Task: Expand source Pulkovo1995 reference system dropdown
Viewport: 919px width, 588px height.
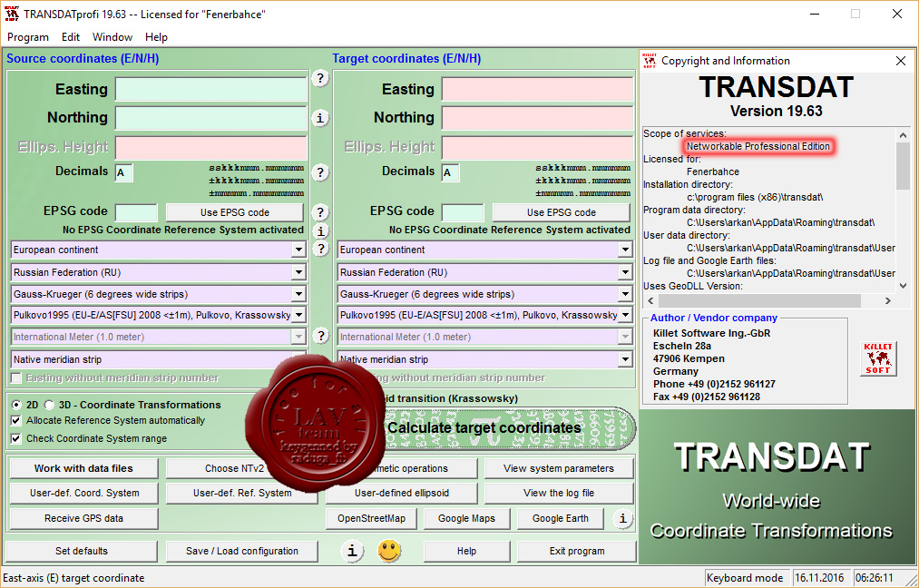Action: 298,316
